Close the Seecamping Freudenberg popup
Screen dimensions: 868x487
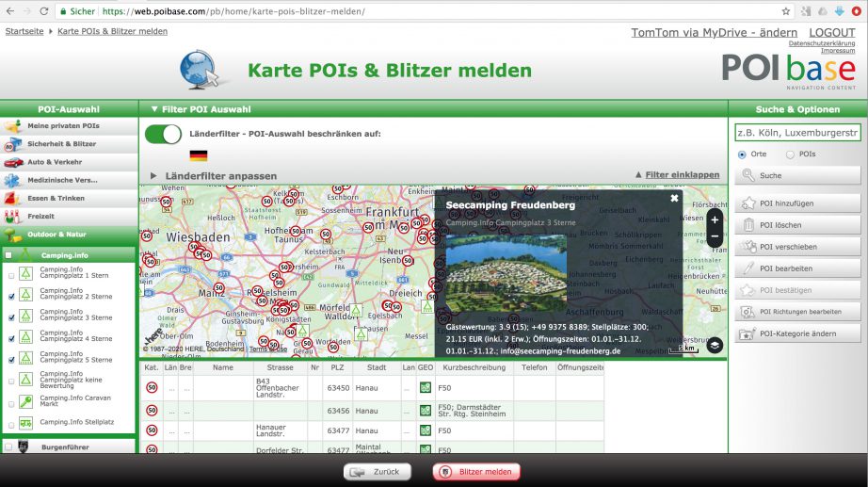(x=674, y=199)
